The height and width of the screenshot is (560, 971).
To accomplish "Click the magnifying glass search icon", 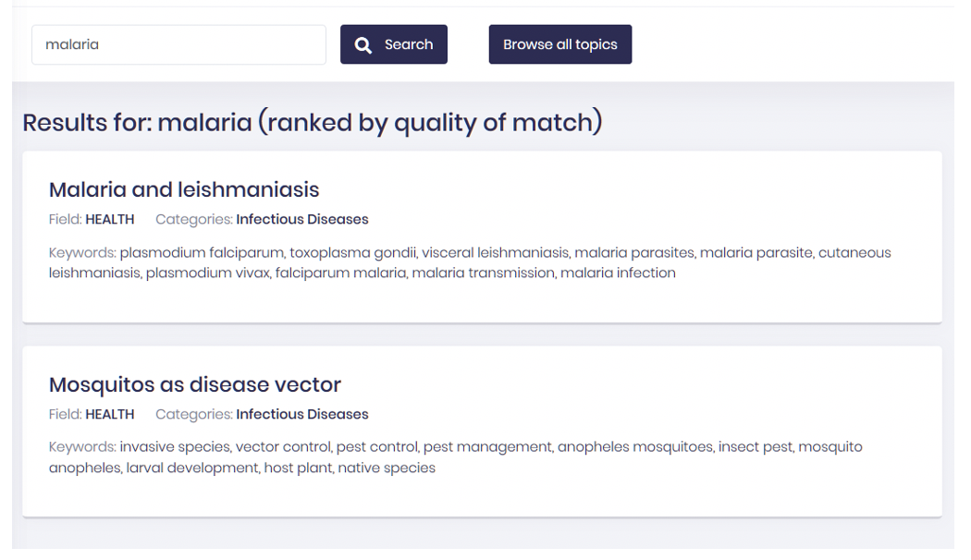I will click(363, 44).
